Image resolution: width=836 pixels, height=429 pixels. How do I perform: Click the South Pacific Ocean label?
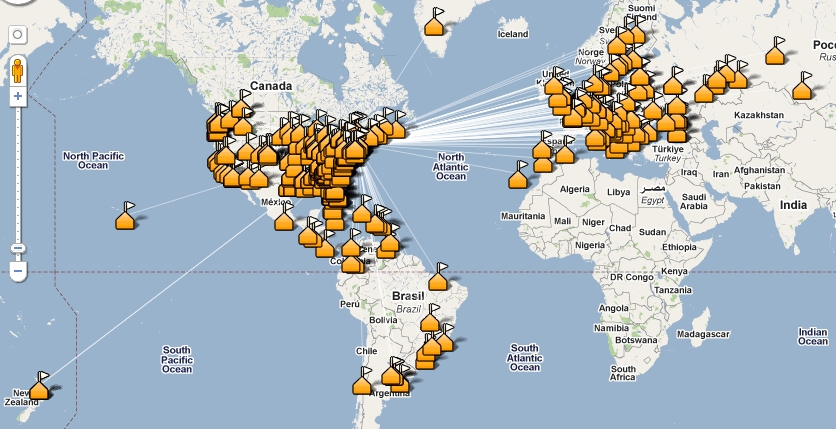[x=177, y=360]
